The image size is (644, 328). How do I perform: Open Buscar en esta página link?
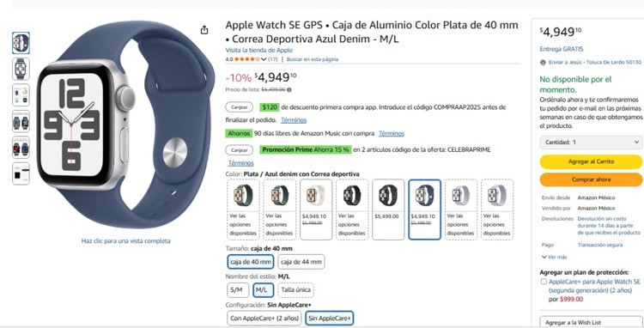[313, 59]
